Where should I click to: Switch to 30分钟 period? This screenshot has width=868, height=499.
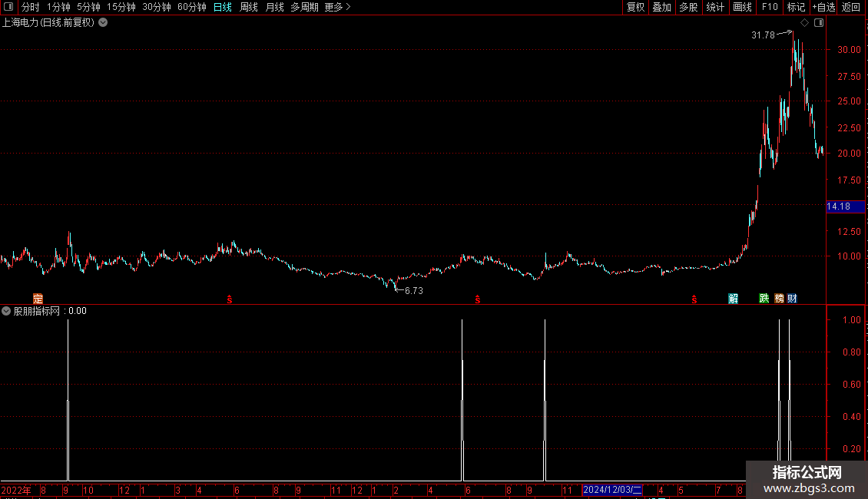point(157,7)
